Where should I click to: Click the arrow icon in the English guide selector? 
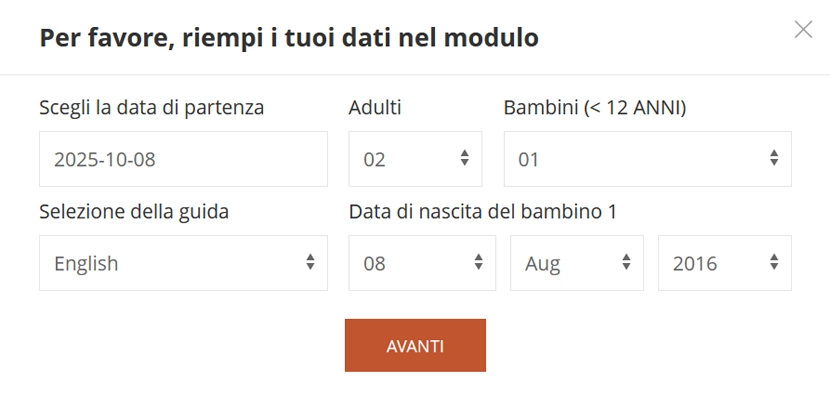click(310, 262)
